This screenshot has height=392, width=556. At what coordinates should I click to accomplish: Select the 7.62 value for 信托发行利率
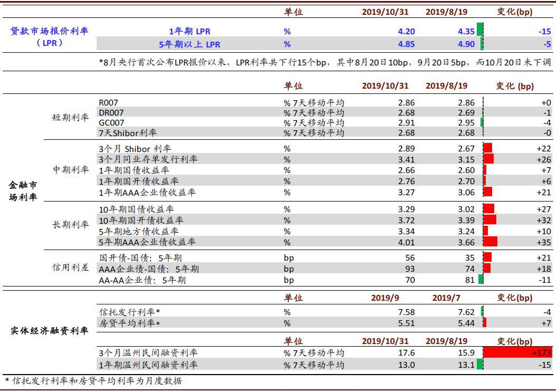466,312
